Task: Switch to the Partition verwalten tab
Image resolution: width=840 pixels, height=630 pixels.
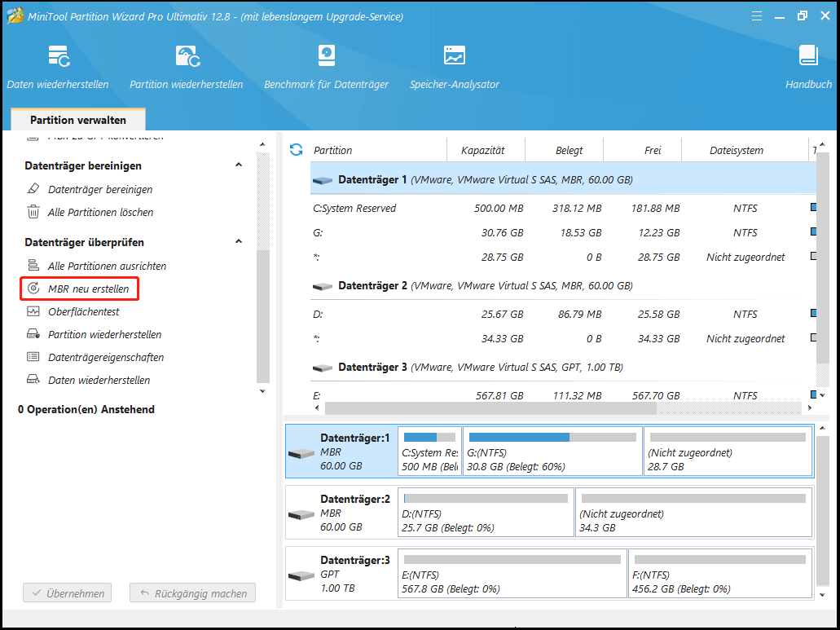Action: 78,120
